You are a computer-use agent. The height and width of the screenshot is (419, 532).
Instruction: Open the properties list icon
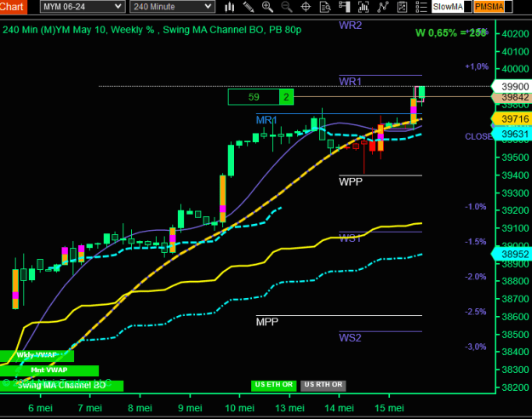421,7
